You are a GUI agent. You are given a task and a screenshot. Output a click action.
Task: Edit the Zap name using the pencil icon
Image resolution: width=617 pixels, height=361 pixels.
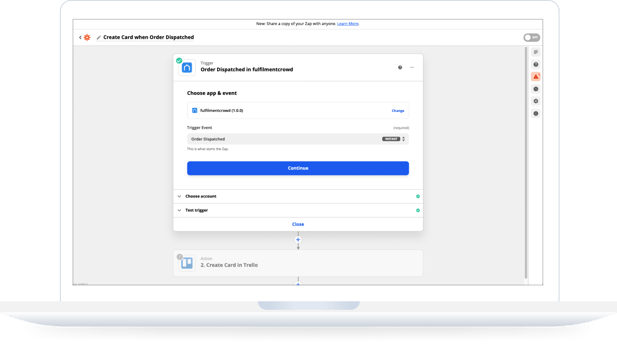[99, 37]
